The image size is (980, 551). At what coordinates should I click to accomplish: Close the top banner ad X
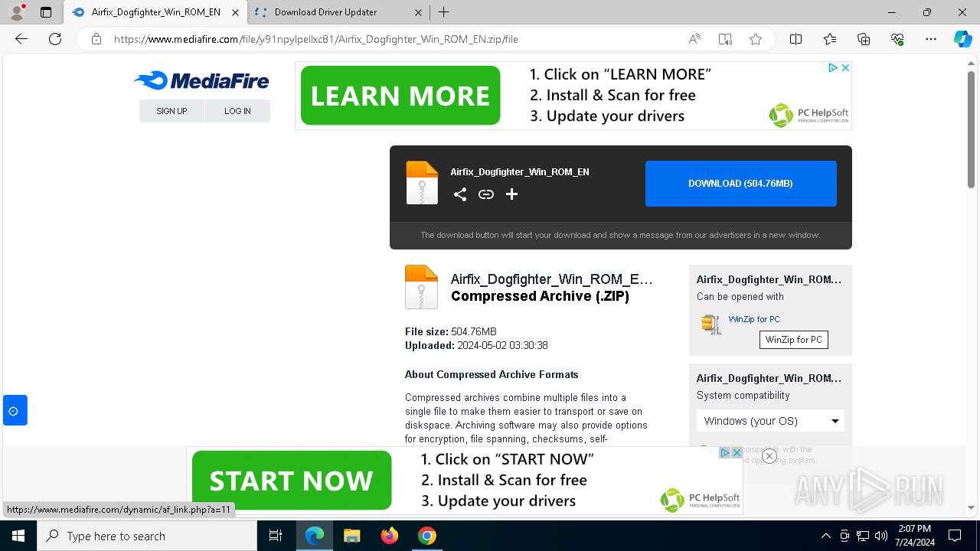tap(845, 68)
